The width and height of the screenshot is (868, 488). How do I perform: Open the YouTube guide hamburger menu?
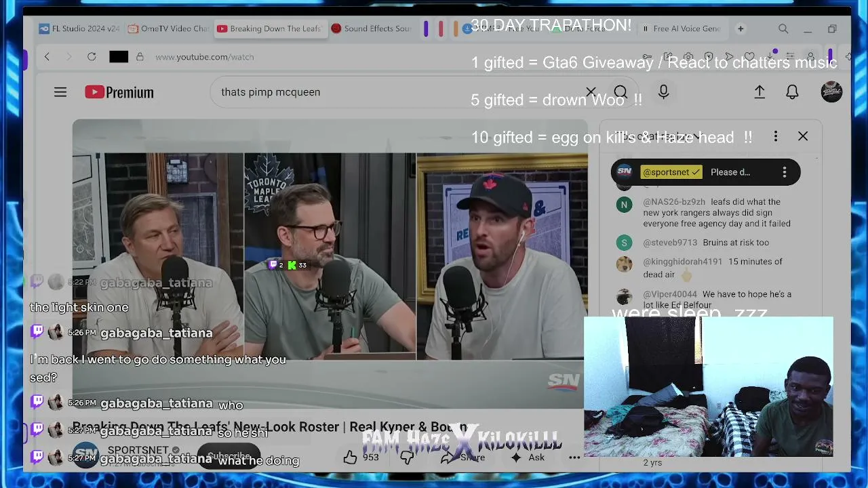[60, 92]
